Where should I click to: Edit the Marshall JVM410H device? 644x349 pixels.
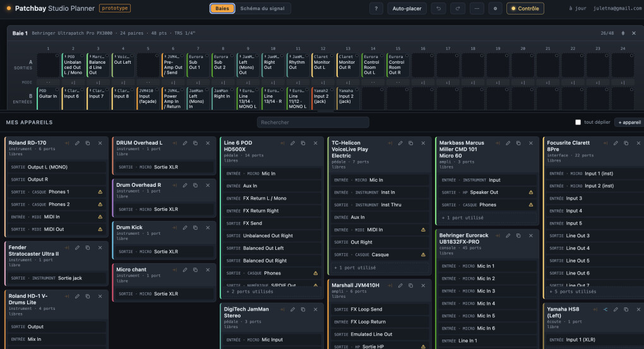[400, 286]
